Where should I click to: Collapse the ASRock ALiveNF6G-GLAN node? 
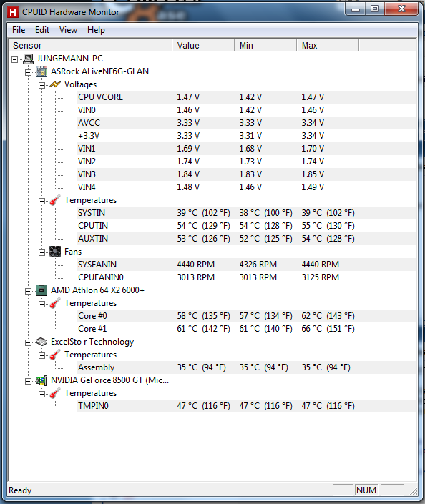pyautogui.click(x=29, y=72)
